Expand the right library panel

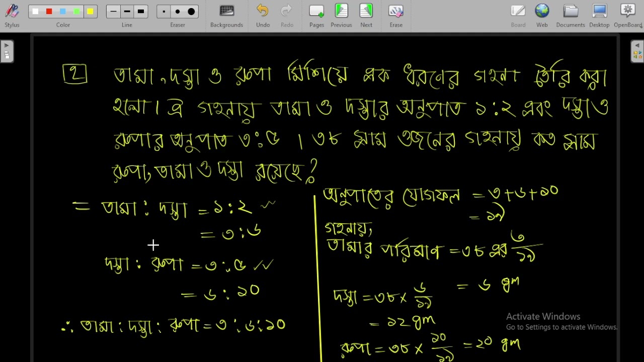click(637, 51)
